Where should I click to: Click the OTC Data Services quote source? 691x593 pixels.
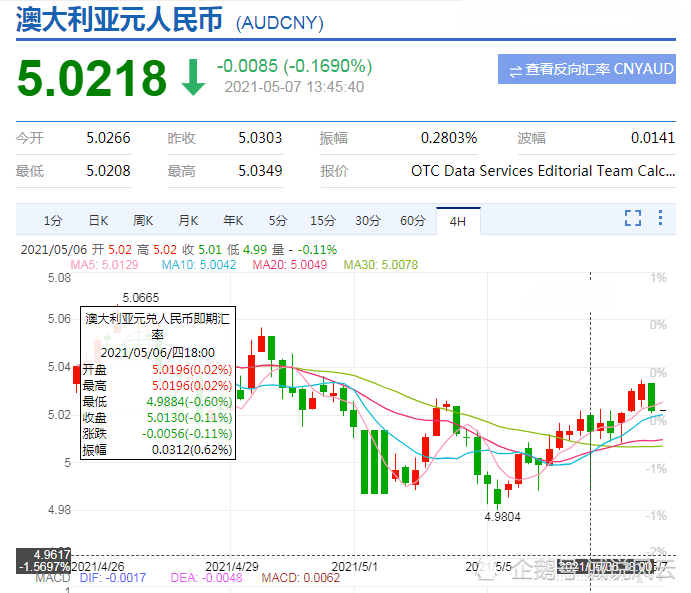[543, 171]
